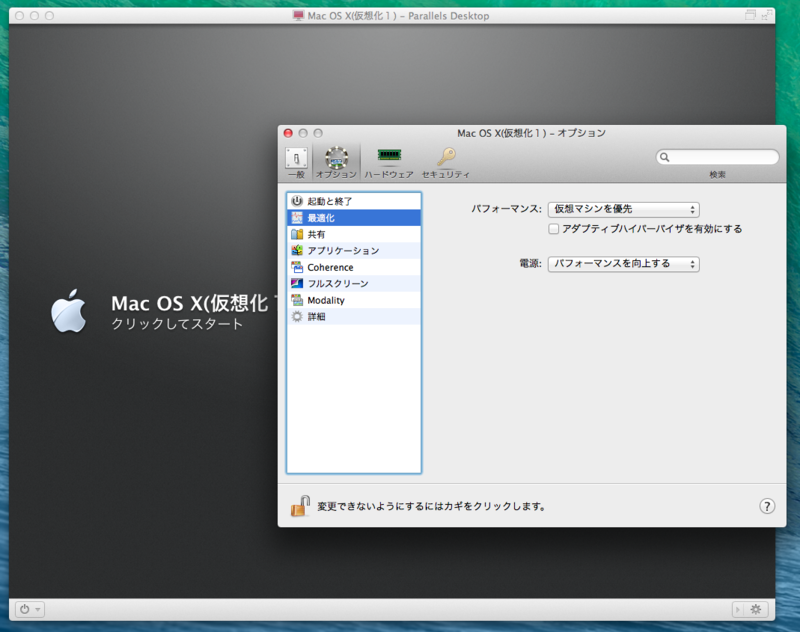
Task: Click the Apple logo to start the VM
Action: point(69,311)
